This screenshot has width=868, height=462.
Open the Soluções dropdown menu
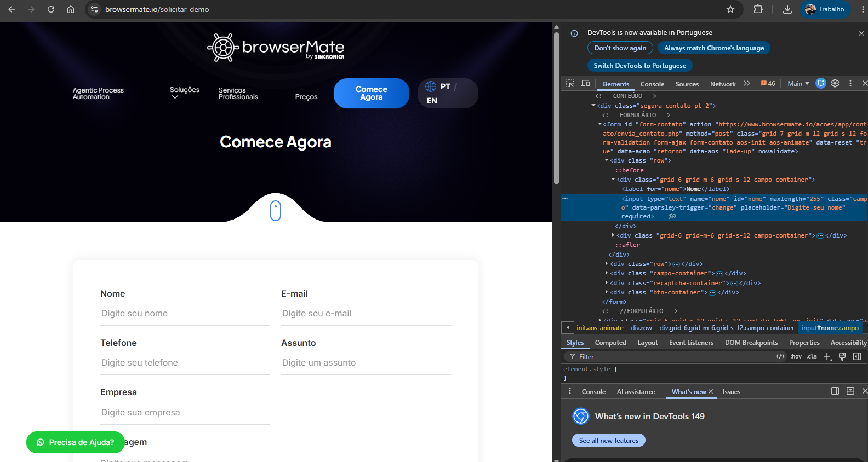184,93
